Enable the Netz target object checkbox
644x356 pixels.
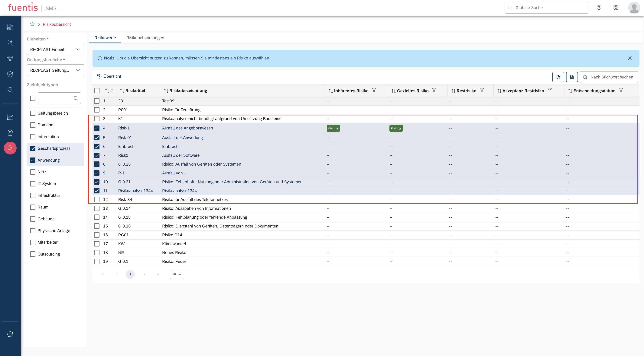pos(33,172)
